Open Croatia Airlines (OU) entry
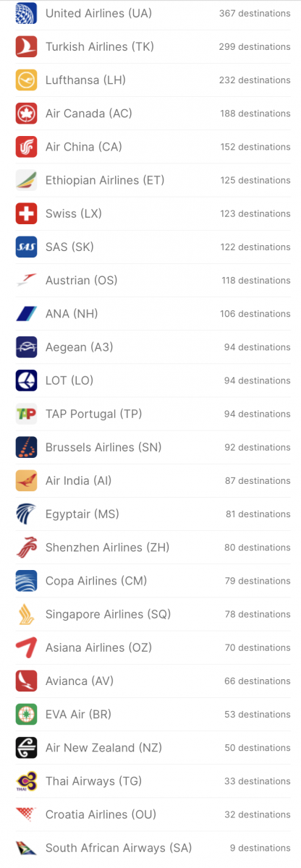The height and width of the screenshot is (868, 301). click(x=153, y=814)
